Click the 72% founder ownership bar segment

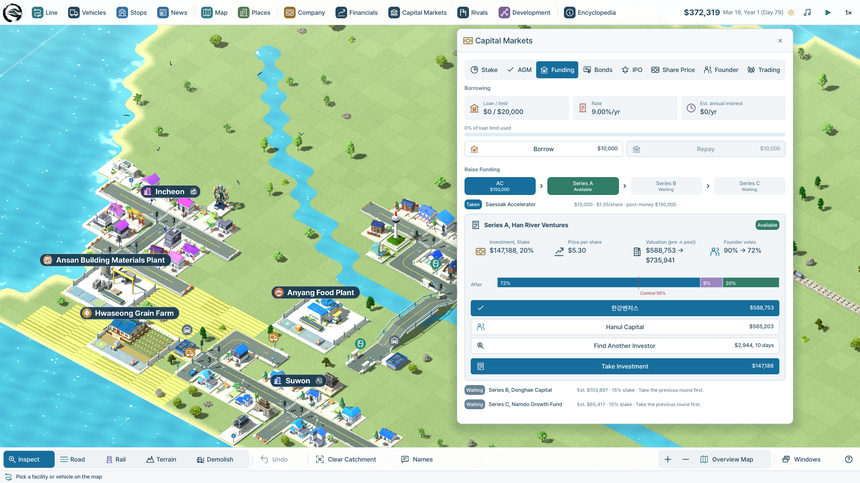click(599, 283)
